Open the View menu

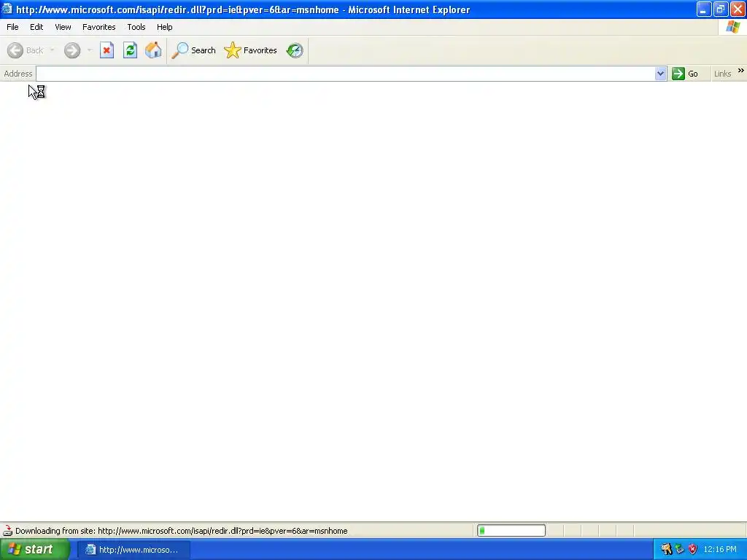(63, 27)
